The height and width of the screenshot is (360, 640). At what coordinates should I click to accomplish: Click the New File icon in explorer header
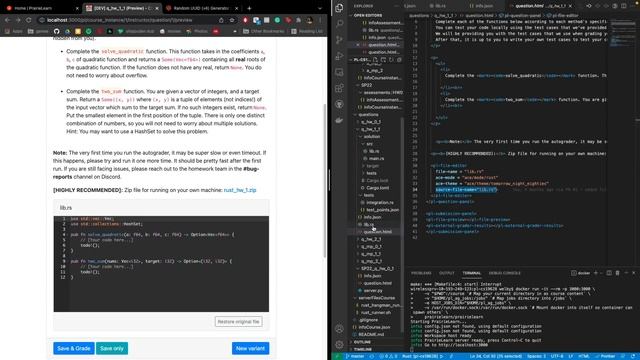[375, 60]
